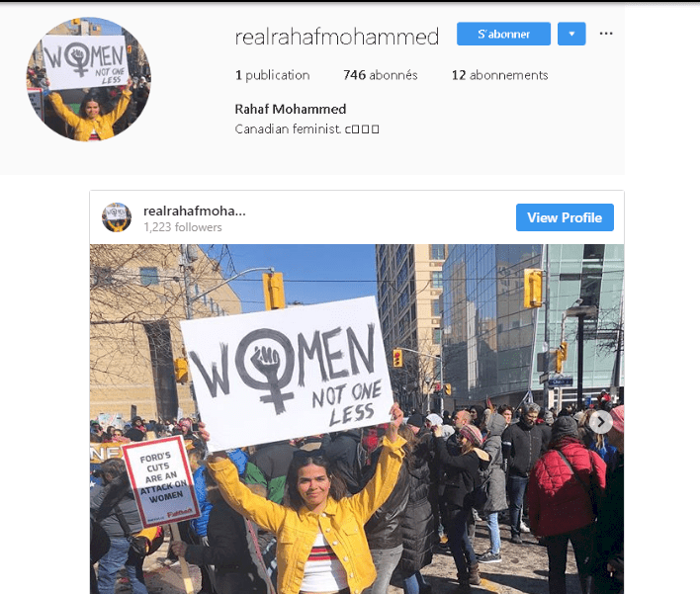This screenshot has width=700, height=594.
Task: Open the 12 abonnements following list
Action: click(499, 75)
